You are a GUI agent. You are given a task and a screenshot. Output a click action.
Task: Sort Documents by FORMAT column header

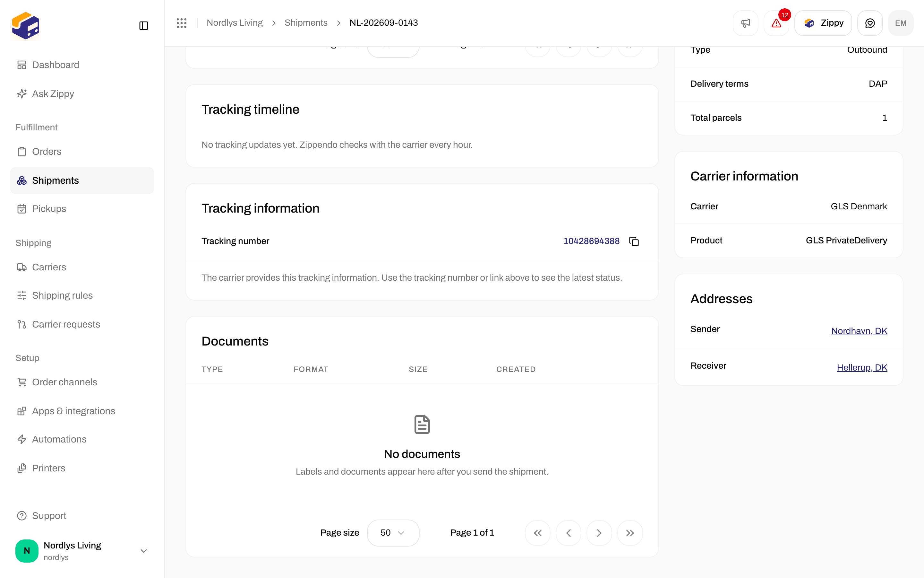(311, 369)
